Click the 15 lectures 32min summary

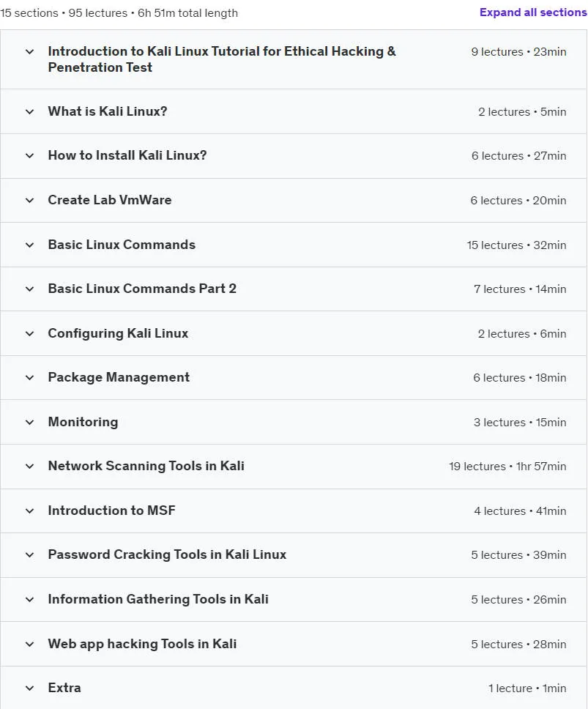[x=516, y=245]
